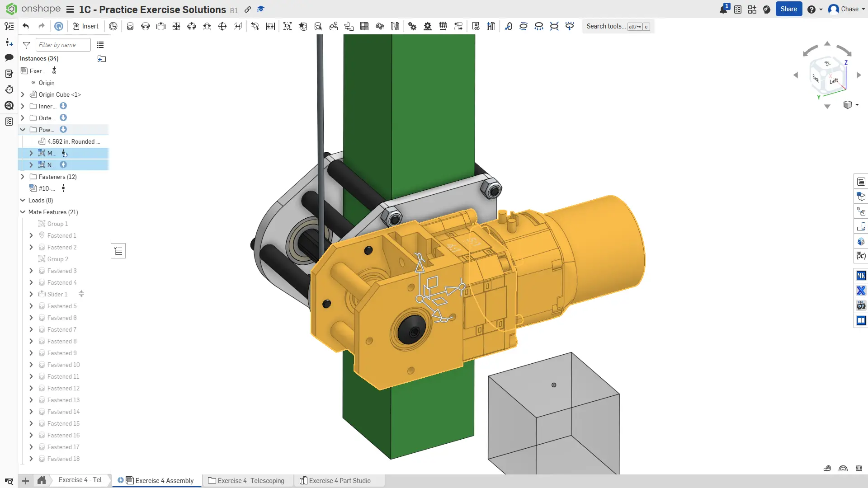Click the Filter by name field

coord(63,45)
